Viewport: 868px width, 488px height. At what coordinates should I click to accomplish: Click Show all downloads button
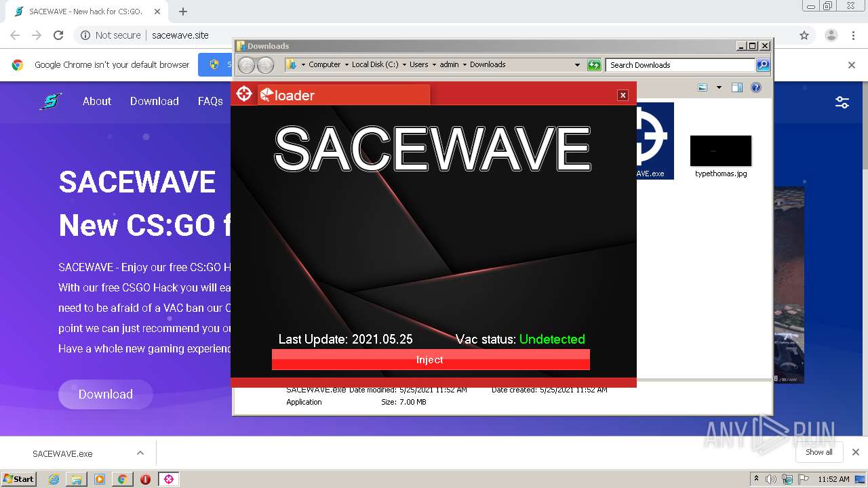(819, 452)
